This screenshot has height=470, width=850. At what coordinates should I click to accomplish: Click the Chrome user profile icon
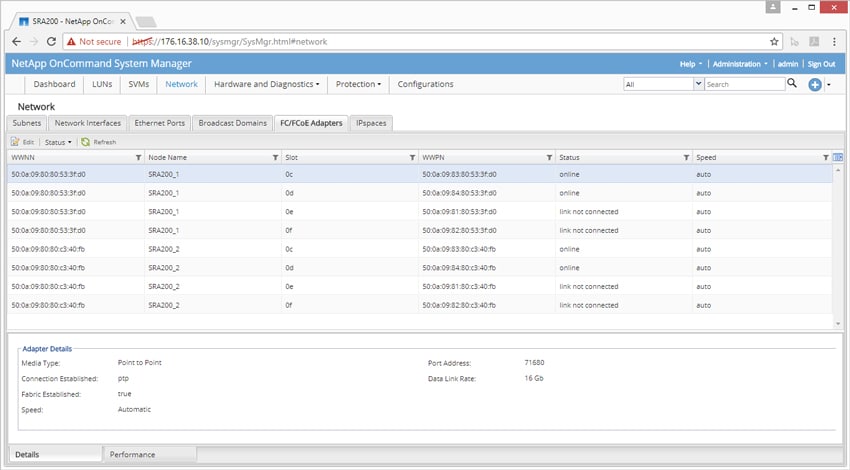(773, 7)
